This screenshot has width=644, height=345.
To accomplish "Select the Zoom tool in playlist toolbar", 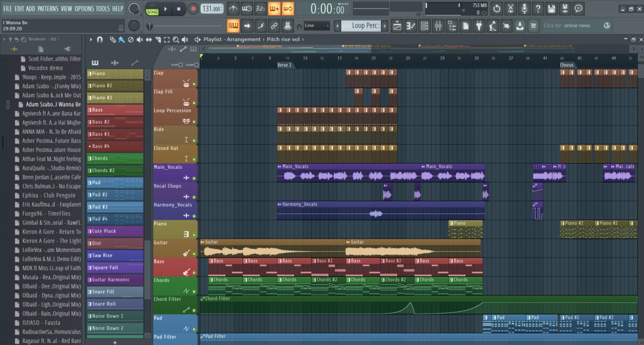I will (x=176, y=39).
